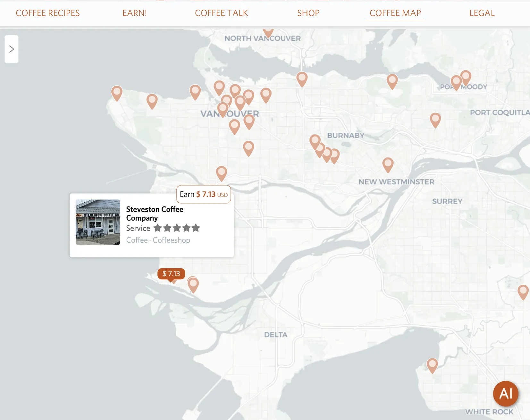
Task: Select the pin below Port Coquitlam label
Action: pyautogui.click(x=435, y=121)
